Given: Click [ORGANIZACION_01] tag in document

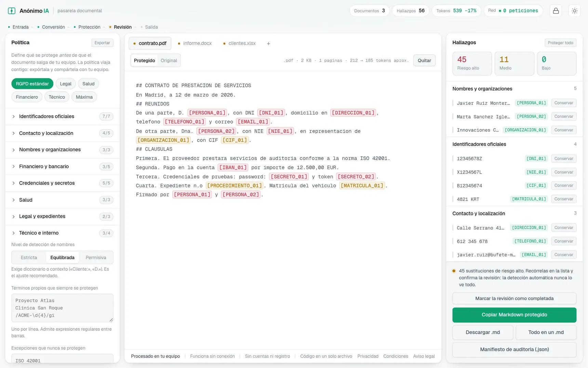Looking at the screenshot, I should point(163,140).
